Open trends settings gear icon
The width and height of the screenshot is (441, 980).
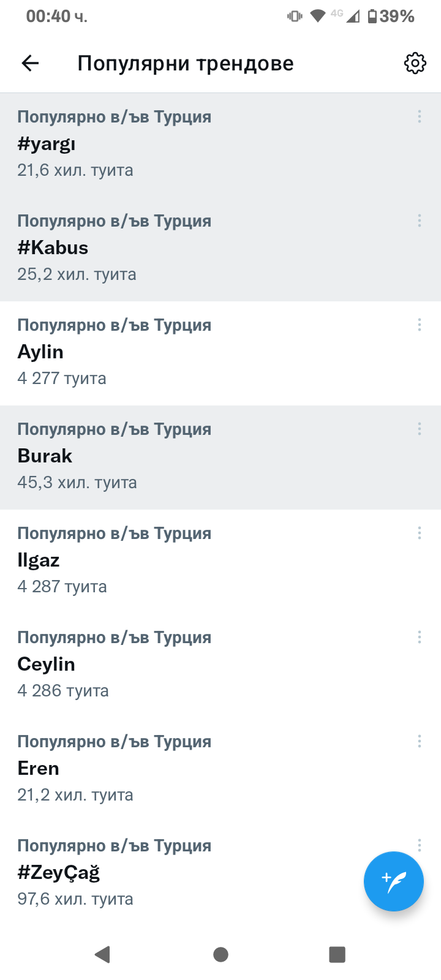(415, 63)
